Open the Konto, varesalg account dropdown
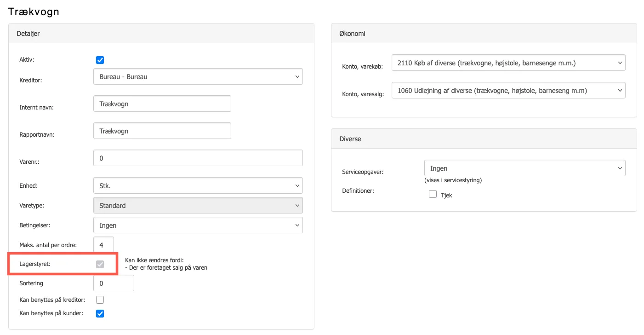This screenshot has height=335, width=644. (508, 91)
